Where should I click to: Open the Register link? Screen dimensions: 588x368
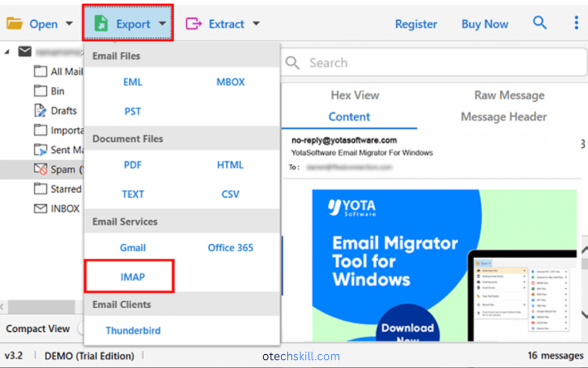416,24
